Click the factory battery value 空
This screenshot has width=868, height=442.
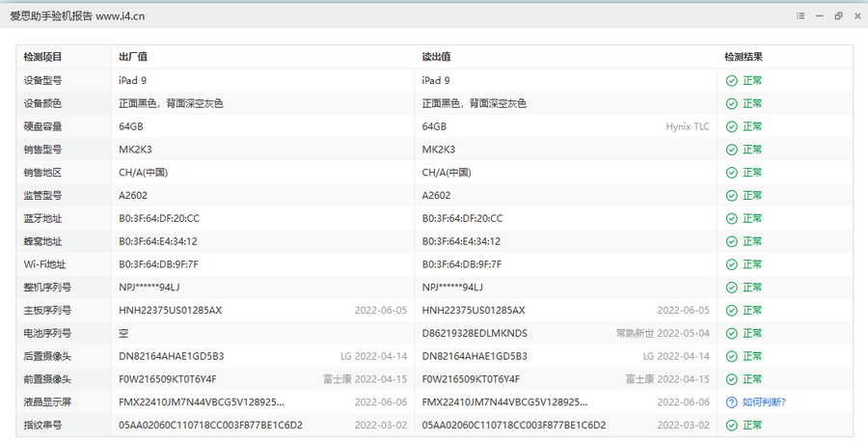(123, 334)
